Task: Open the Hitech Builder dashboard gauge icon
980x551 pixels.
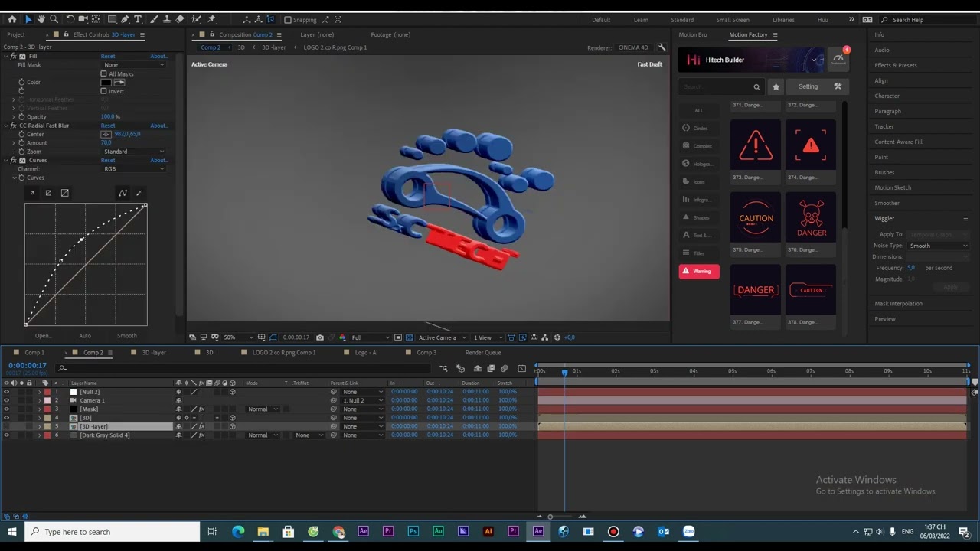Action: [x=838, y=58]
